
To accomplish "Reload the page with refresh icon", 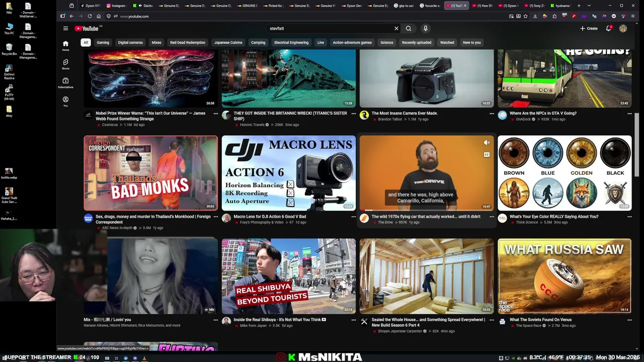I will click(90, 16).
